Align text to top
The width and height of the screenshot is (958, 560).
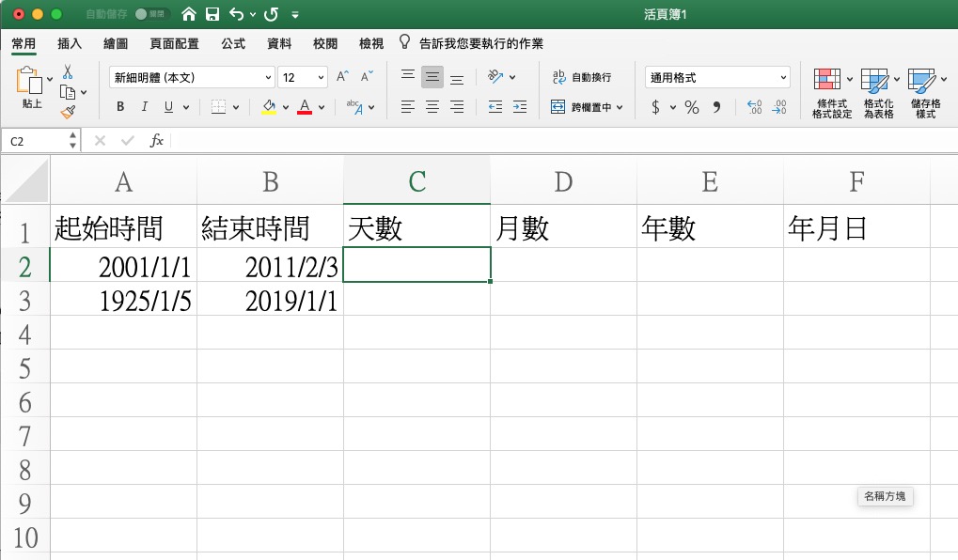tap(407, 77)
